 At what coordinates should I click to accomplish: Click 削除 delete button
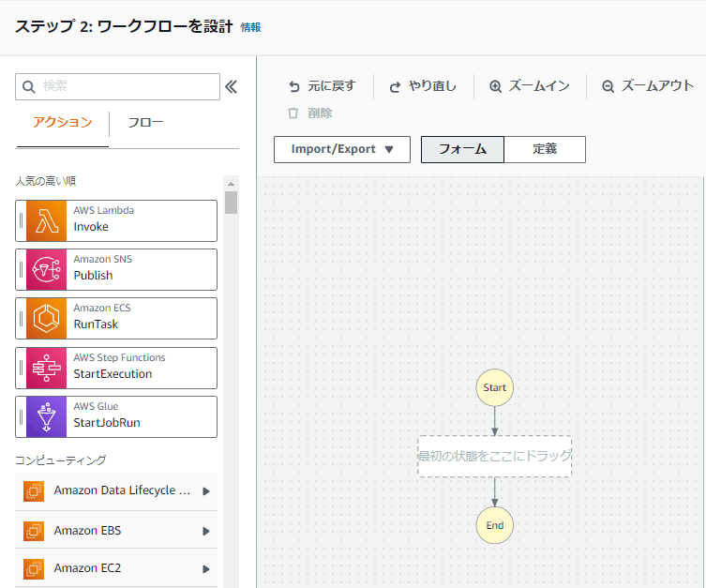tap(310, 113)
